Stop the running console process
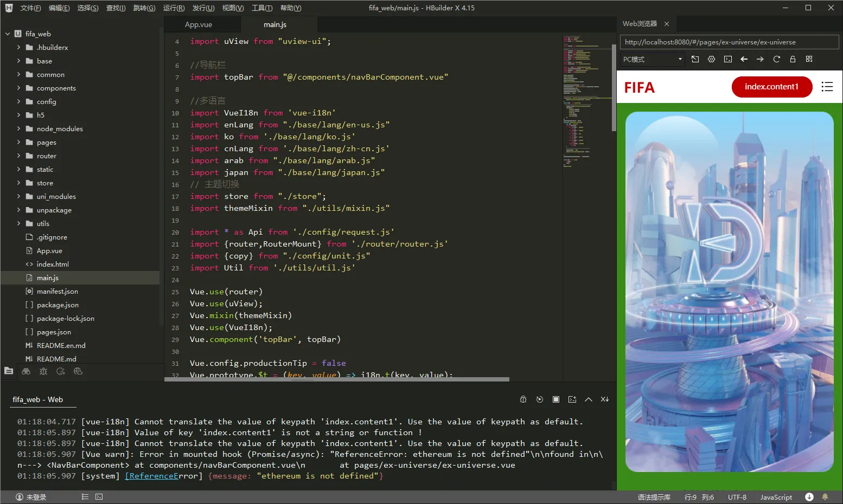The image size is (843, 504). coord(555,399)
